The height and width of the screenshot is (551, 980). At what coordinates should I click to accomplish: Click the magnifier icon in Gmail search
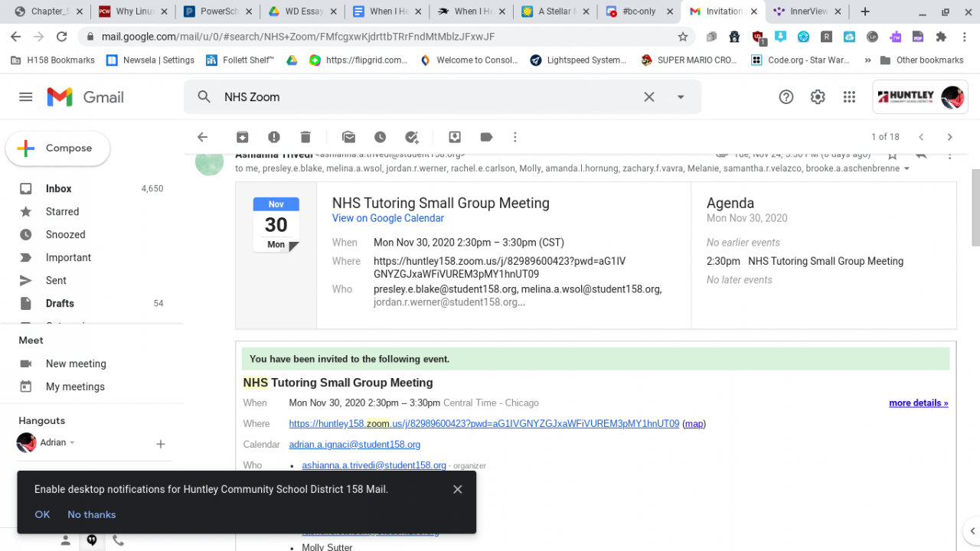tap(204, 97)
